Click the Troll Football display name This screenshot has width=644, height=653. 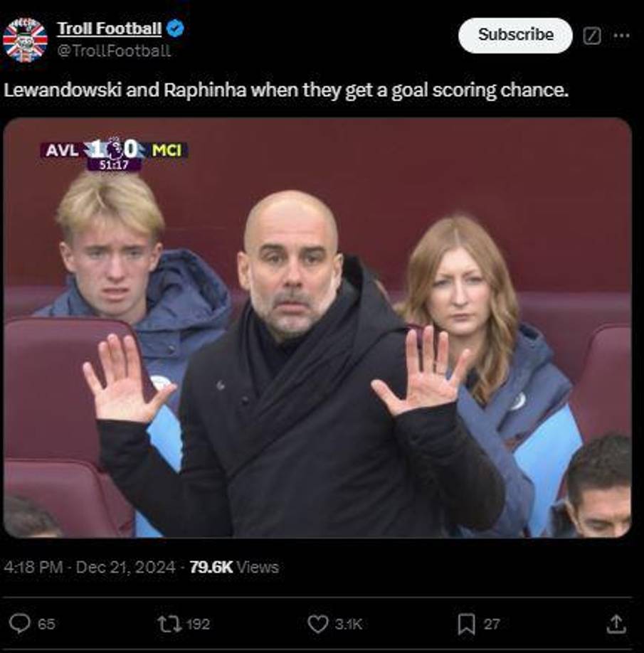pos(109,29)
